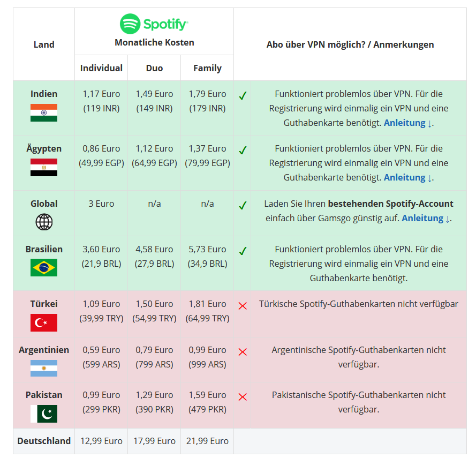Click the red cross in the Türkei row
Image resolution: width=476 pixels, height=458 pixels.
(243, 306)
